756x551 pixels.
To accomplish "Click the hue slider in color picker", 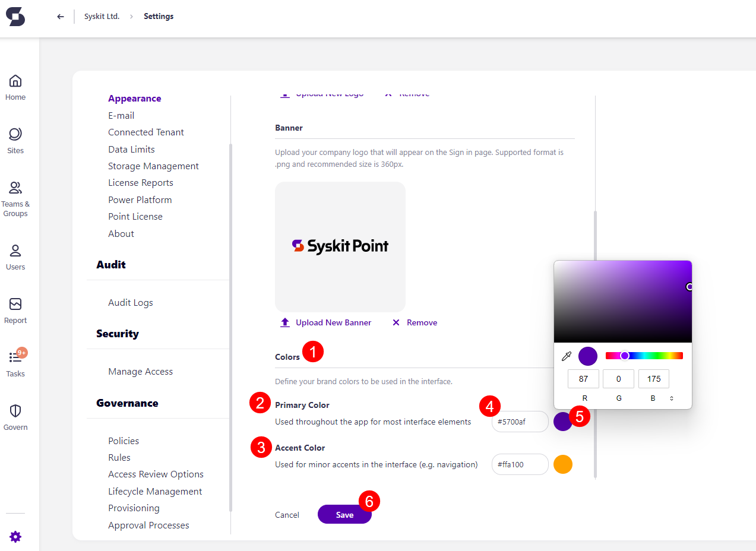I will [644, 356].
